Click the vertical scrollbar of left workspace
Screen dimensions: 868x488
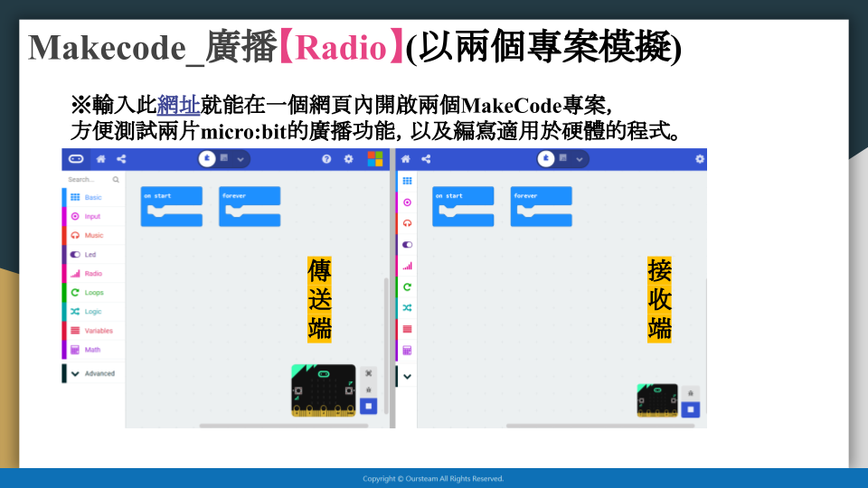coord(386,346)
